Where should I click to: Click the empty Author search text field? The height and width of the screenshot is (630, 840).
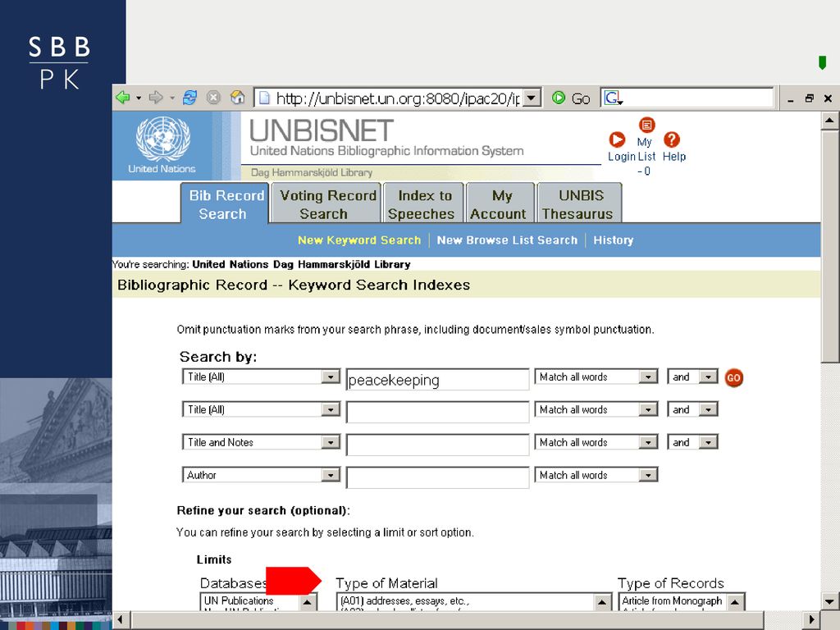pyautogui.click(x=438, y=478)
